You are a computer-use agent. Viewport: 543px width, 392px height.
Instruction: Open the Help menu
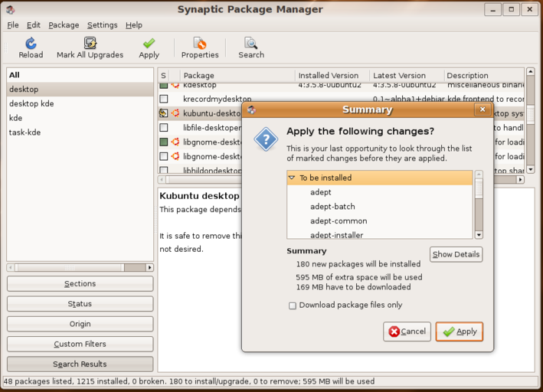[x=134, y=25]
